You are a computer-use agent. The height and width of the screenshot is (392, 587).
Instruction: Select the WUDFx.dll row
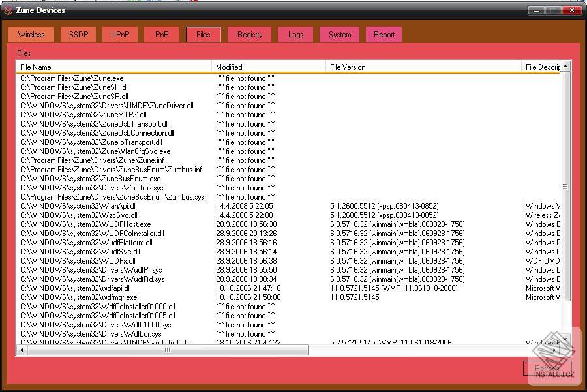(288, 261)
